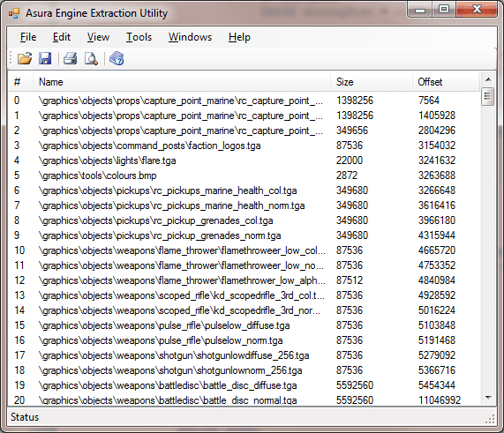Open the Windows menu
Image resolution: width=504 pixels, height=433 pixels.
click(x=190, y=37)
